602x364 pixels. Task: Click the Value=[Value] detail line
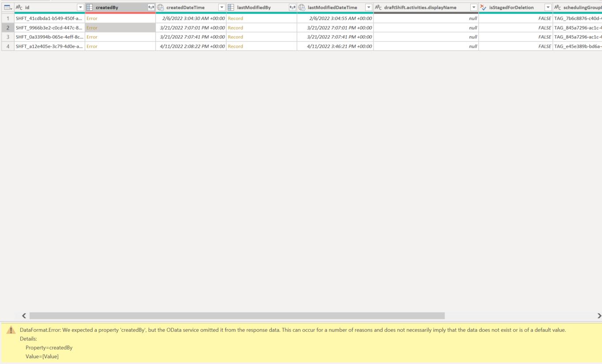(42, 356)
